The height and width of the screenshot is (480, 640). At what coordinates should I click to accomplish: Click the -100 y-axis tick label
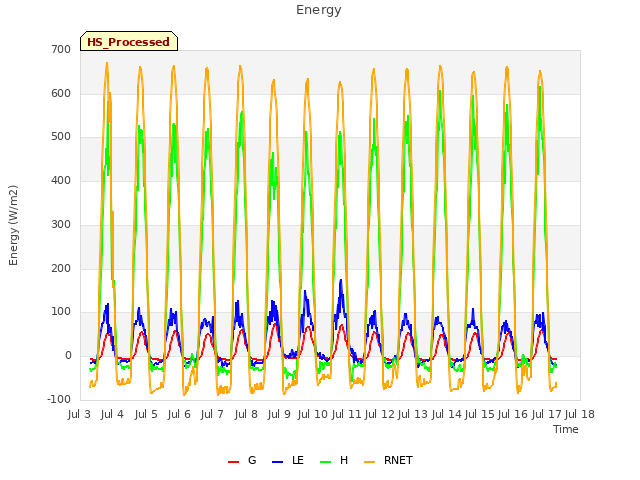click(59, 399)
